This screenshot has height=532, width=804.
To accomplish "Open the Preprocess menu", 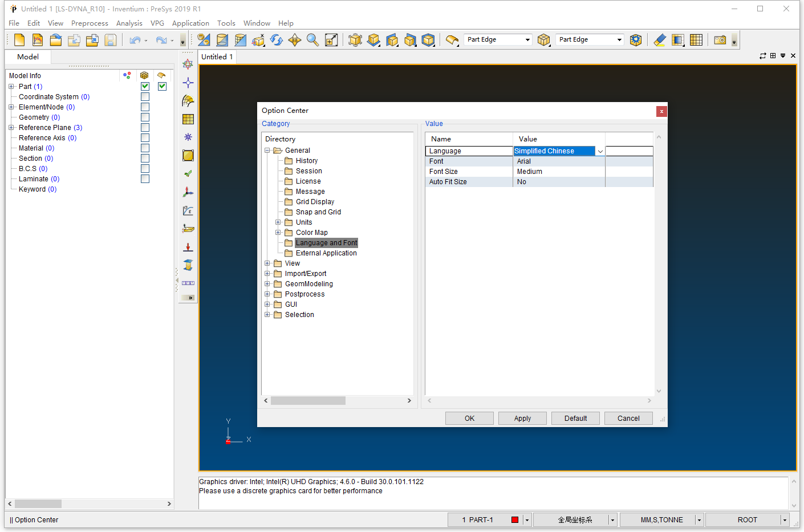I will [90, 23].
